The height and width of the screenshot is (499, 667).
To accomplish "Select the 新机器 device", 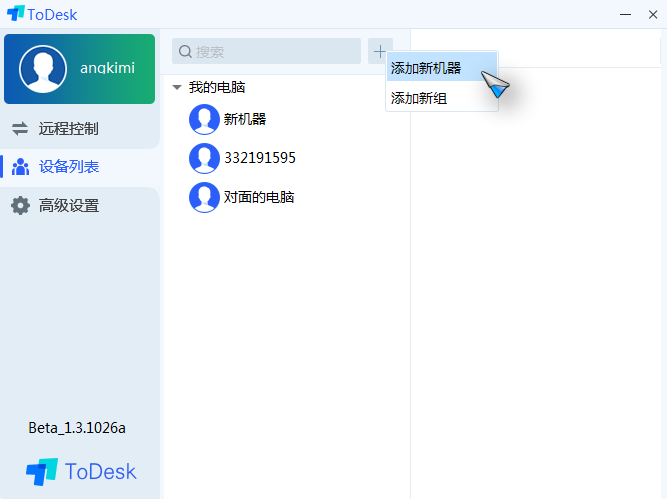I will point(245,119).
